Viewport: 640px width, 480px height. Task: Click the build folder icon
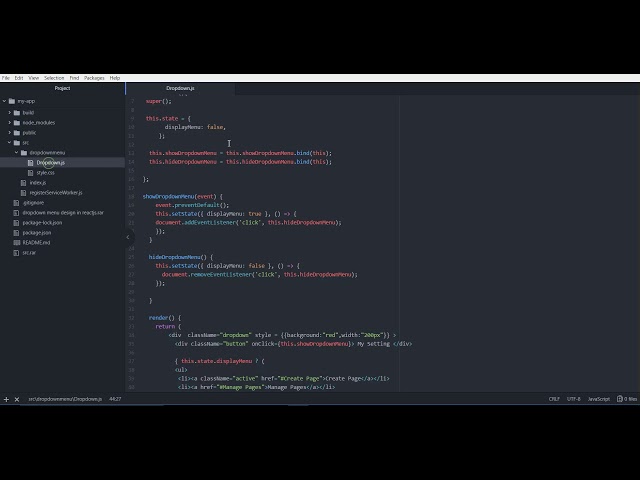17,113
